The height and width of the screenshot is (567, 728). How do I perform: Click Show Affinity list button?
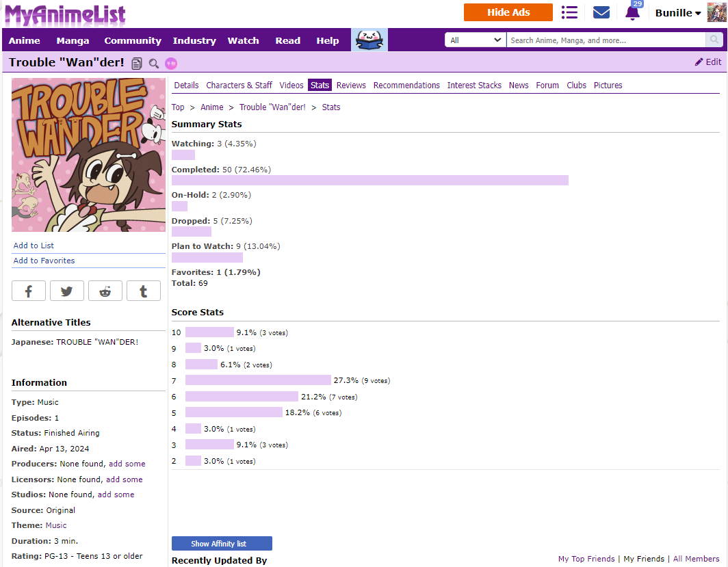click(x=222, y=543)
